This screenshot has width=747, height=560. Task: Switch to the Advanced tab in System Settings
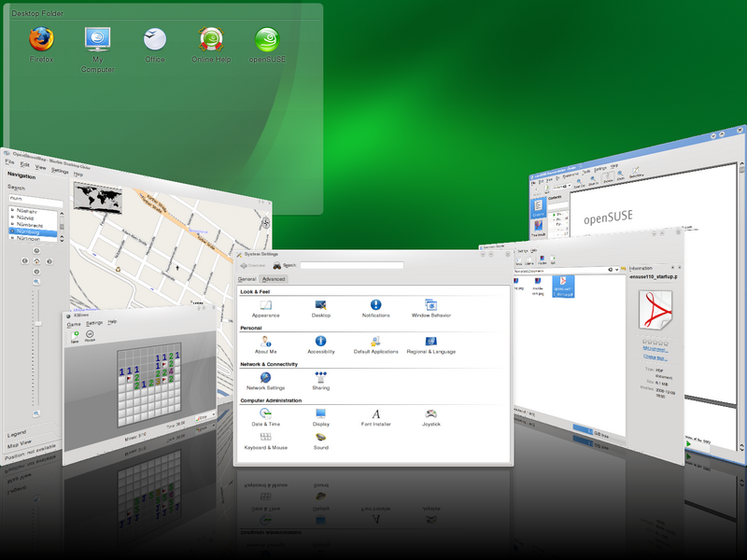[x=275, y=278]
